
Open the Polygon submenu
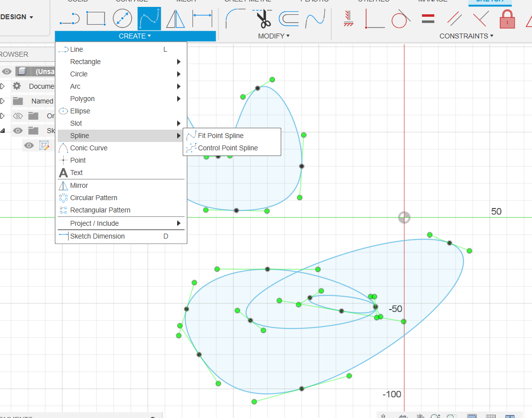(x=121, y=99)
